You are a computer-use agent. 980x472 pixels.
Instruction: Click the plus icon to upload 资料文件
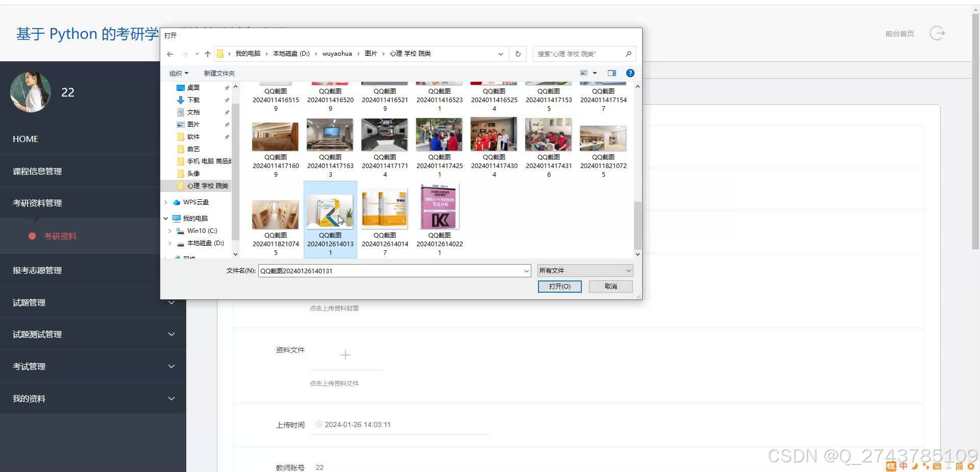pyautogui.click(x=346, y=355)
